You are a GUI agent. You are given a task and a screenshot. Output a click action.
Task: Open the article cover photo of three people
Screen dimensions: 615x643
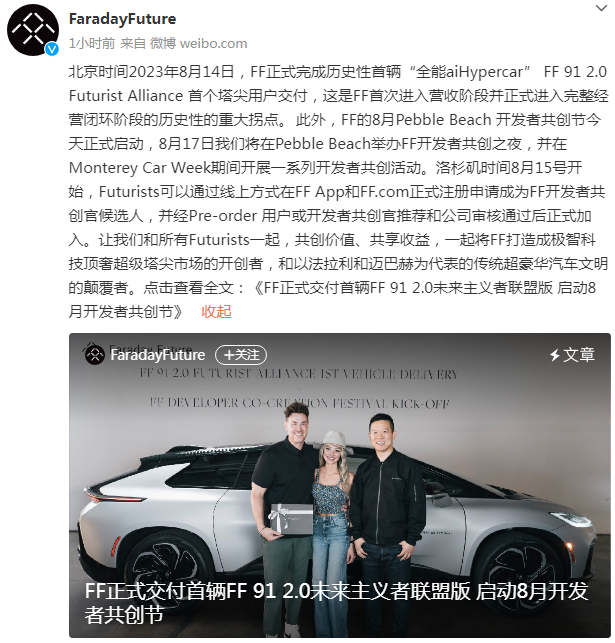[x=339, y=485]
